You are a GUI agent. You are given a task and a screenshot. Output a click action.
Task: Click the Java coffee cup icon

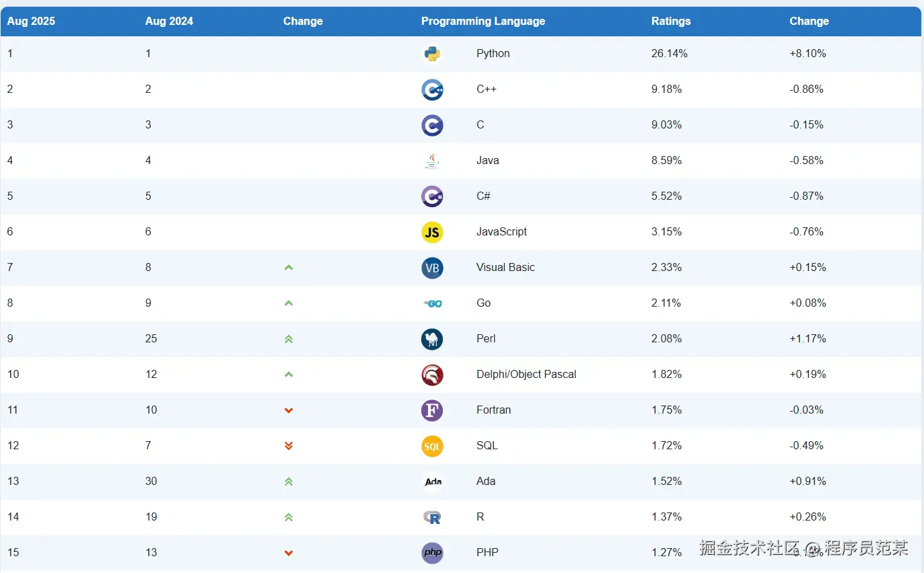(432, 161)
